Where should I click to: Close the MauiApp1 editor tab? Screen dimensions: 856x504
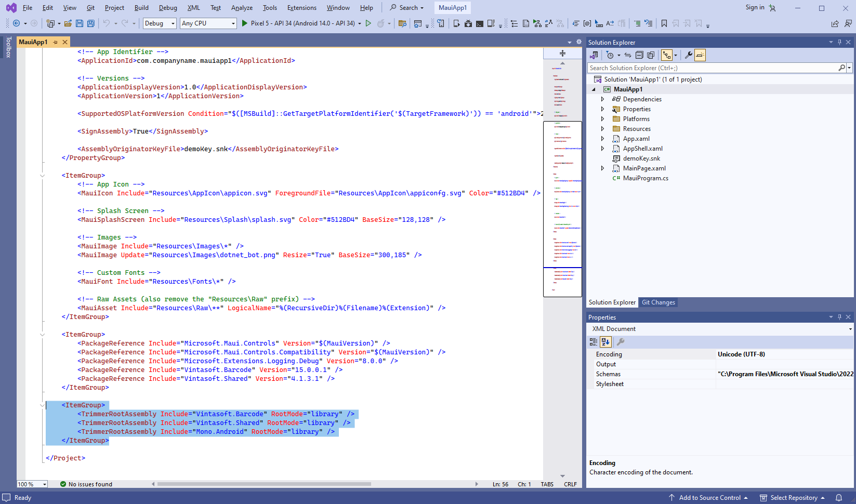point(65,42)
